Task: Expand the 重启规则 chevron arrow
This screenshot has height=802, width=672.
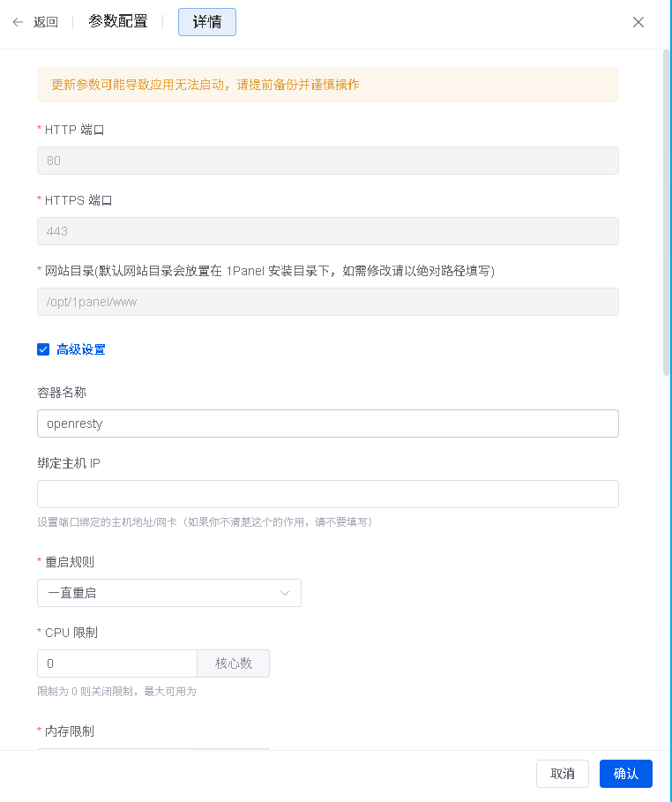Action: point(285,593)
